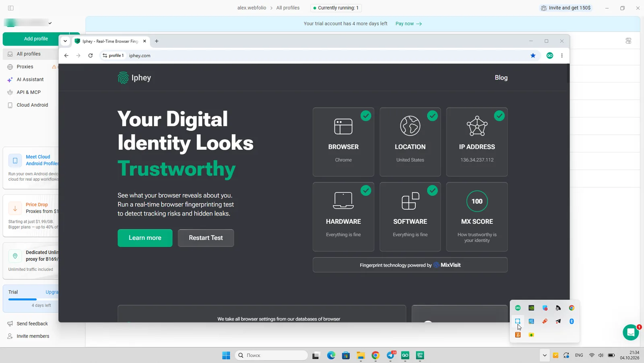Close the Iphey browser tab
This screenshot has height=363, width=644.
pos(144,41)
